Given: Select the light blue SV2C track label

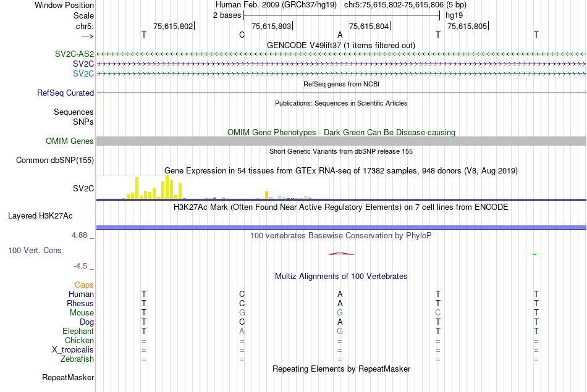Looking at the screenshot, I should [x=83, y=73].
